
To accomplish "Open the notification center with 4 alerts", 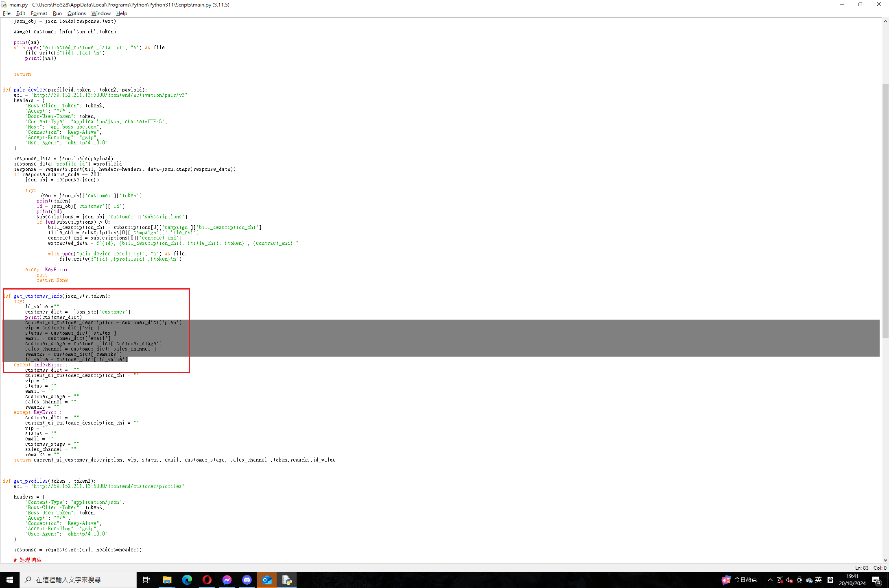I will click(877, 580).
